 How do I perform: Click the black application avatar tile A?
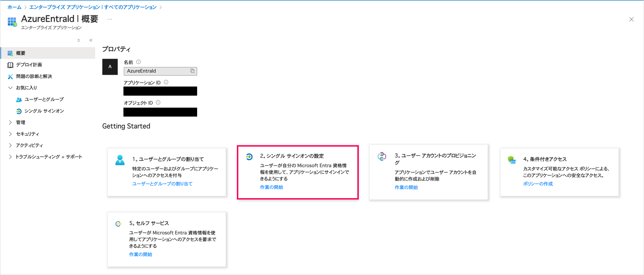[110, 67]
